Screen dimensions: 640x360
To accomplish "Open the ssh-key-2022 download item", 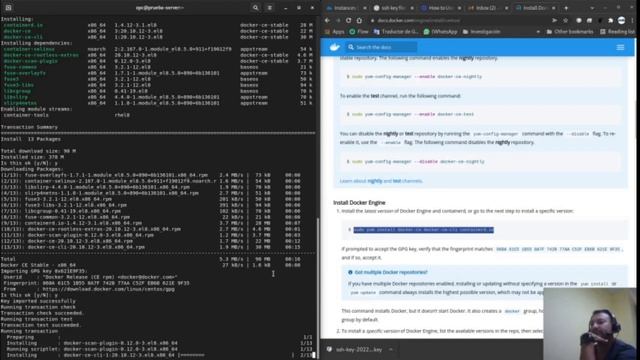I will pos(354,349).
